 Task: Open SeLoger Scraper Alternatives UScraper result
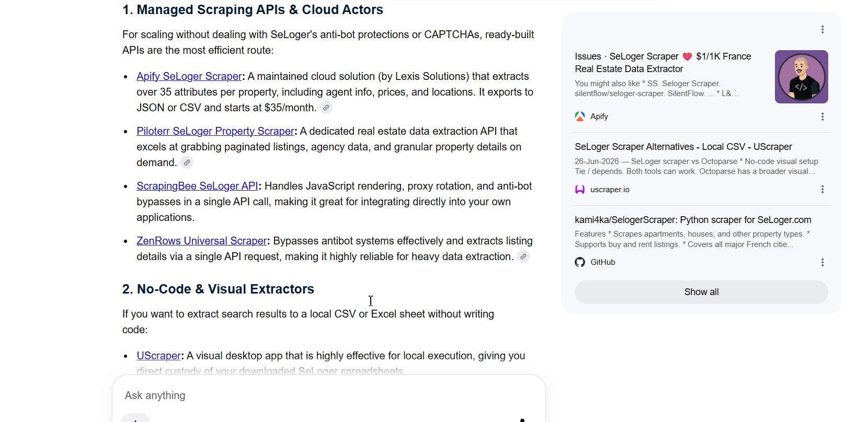point(683,147)
